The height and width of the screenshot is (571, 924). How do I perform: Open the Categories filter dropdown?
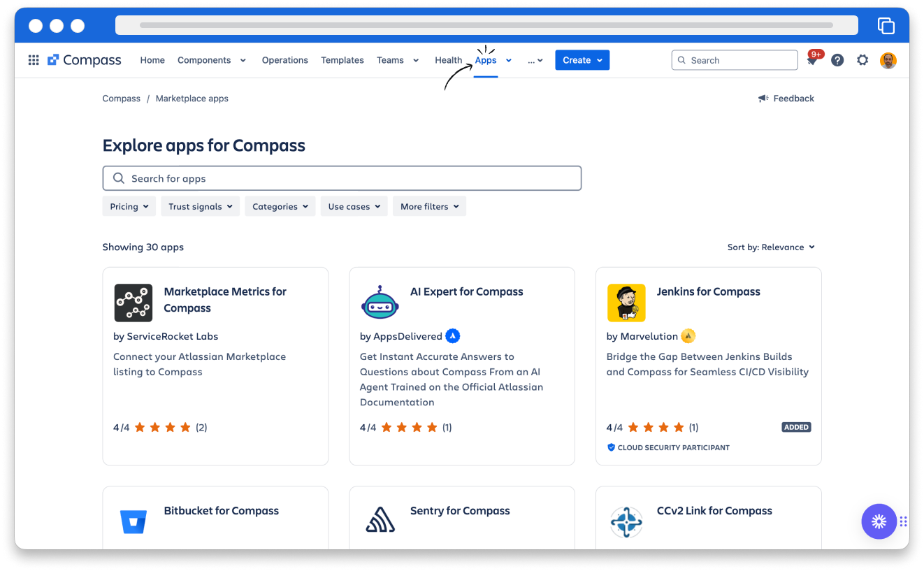click(x=280, y=206)
